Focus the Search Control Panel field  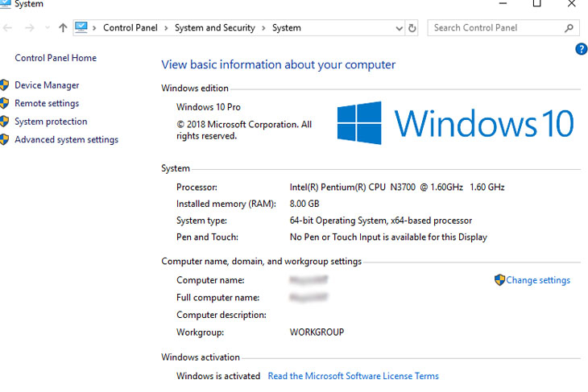[x=495, y=28]
